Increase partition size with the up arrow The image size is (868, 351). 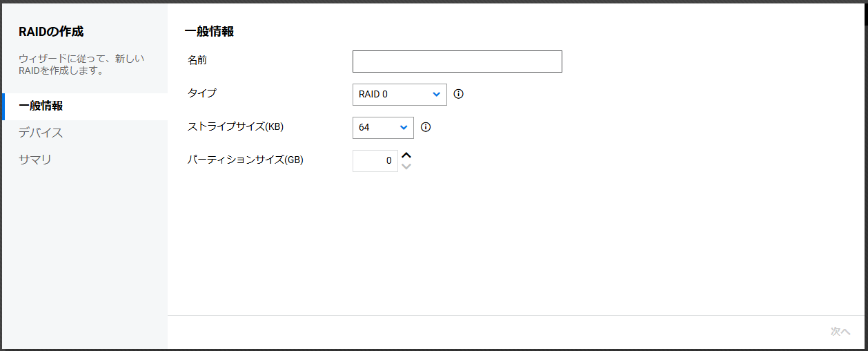[406, 155]
